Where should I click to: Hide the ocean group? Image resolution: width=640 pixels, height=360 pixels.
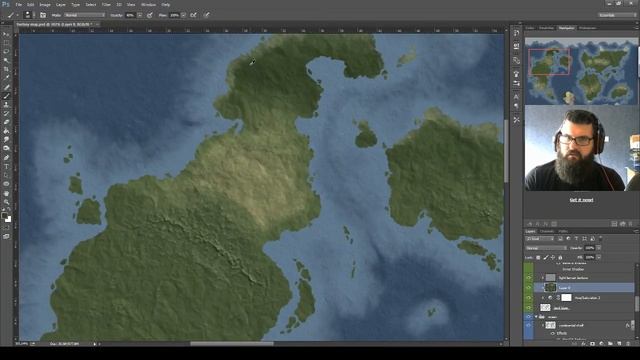click(529, 316)
